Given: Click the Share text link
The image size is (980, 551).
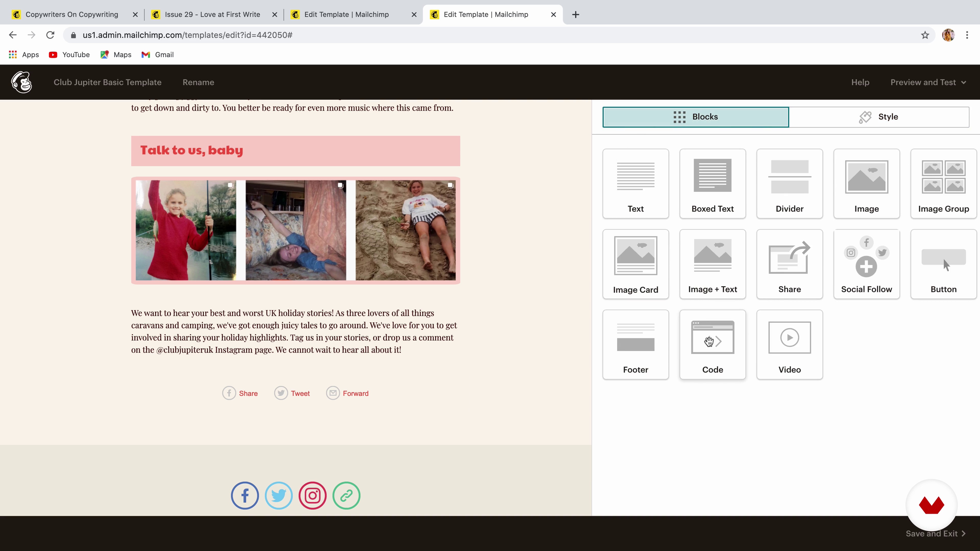Looking at the screenshot, I should point(248,393).
